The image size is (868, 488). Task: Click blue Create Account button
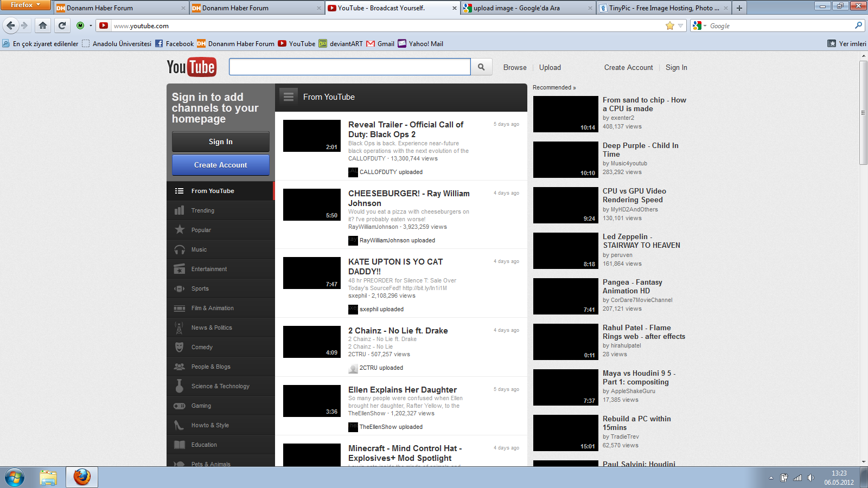(221, 165)
